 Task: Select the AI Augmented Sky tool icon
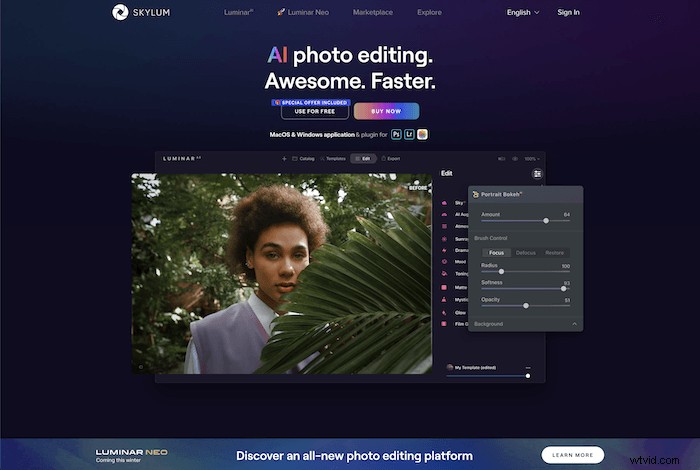click(444, 214)
